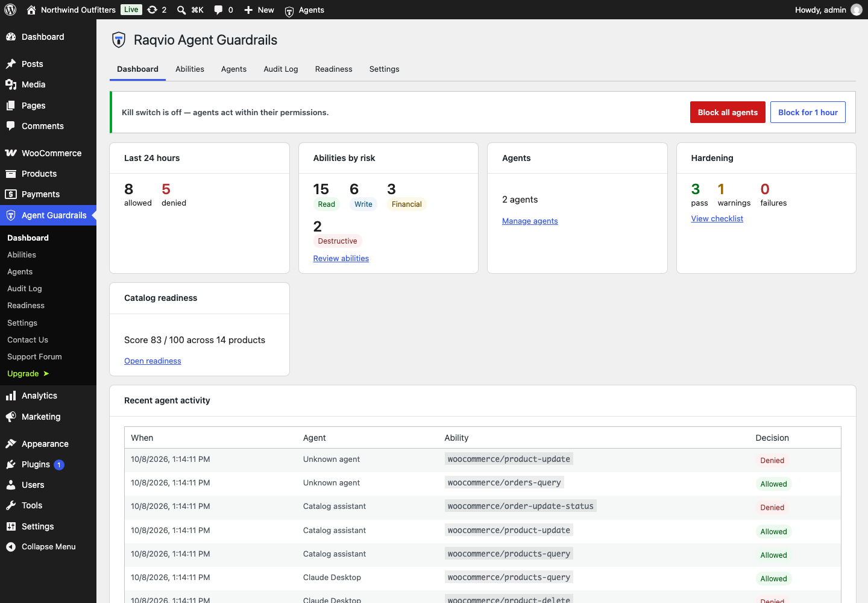Open the View checklist link
Screen dimensions: 868x603
717,219
